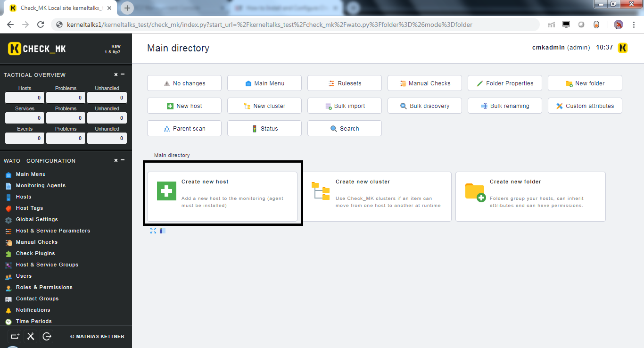Click the New host button
This screenshot has width=644, height=348.
pyautogui.click(x=184, y=106)
